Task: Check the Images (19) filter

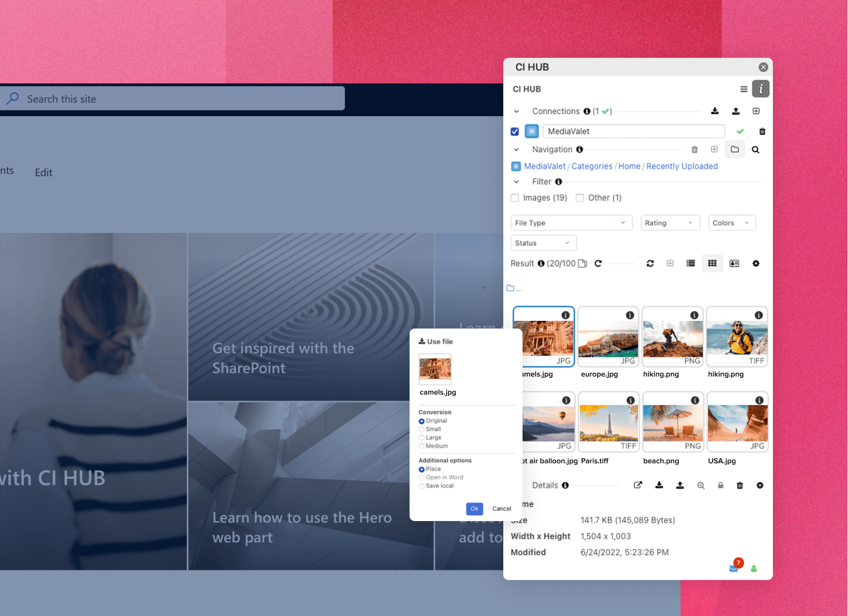Action: point(515,198)
